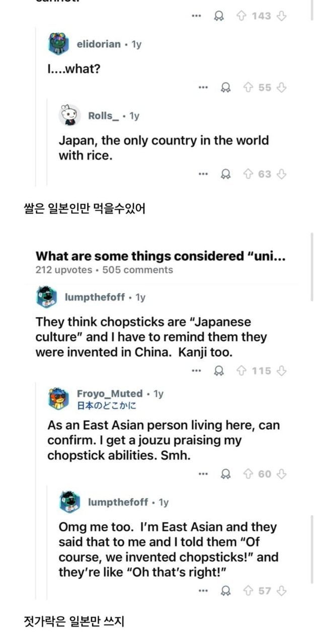Upvote elidorian's "I....what?" comment
The height and width of the screenshot is (644, 322).
click(248, 88)
